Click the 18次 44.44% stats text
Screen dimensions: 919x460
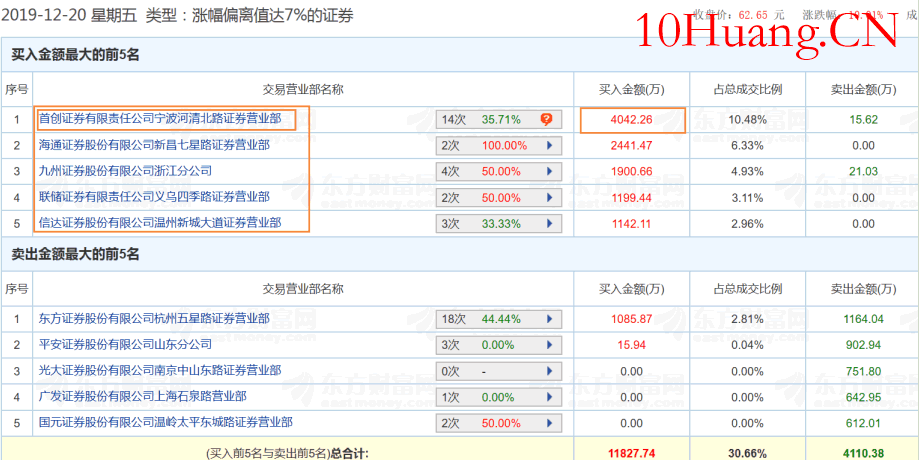pyautogui.click(x=481, y=319)
